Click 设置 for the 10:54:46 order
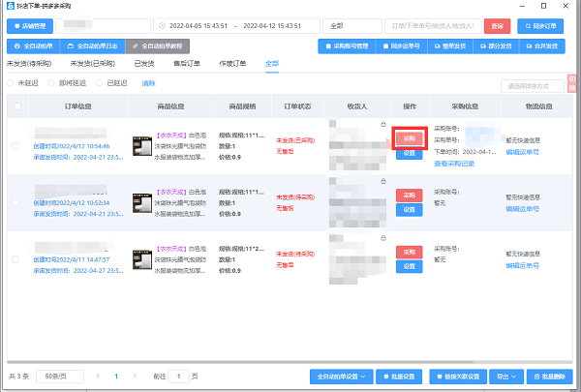 coord(410,153)
